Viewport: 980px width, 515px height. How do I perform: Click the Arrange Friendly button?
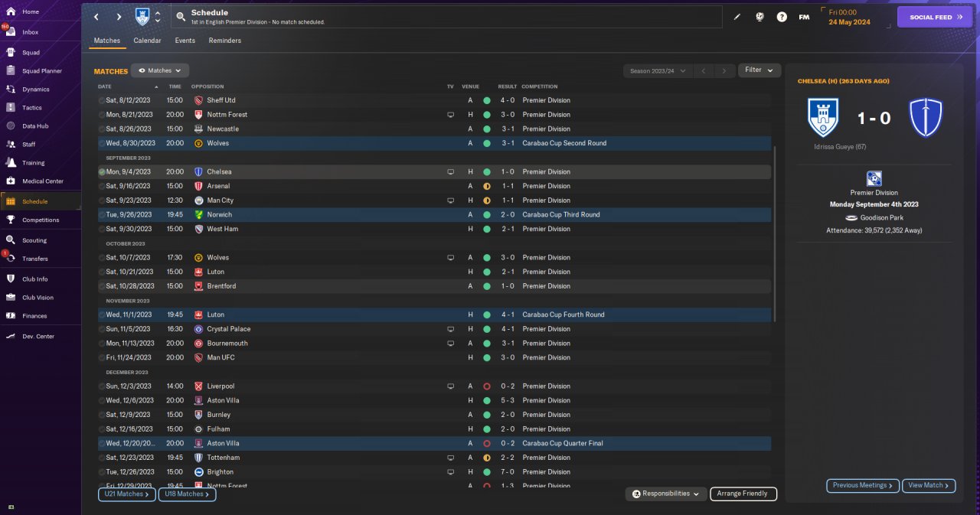coord(743,494)
